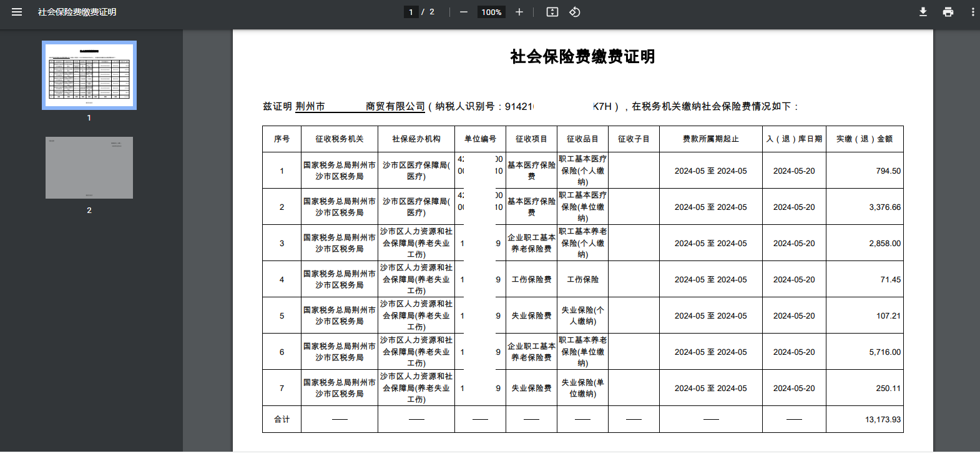Rotate the document counterclockwise
This screenshot has height=456, width=980.
point(575,12)
